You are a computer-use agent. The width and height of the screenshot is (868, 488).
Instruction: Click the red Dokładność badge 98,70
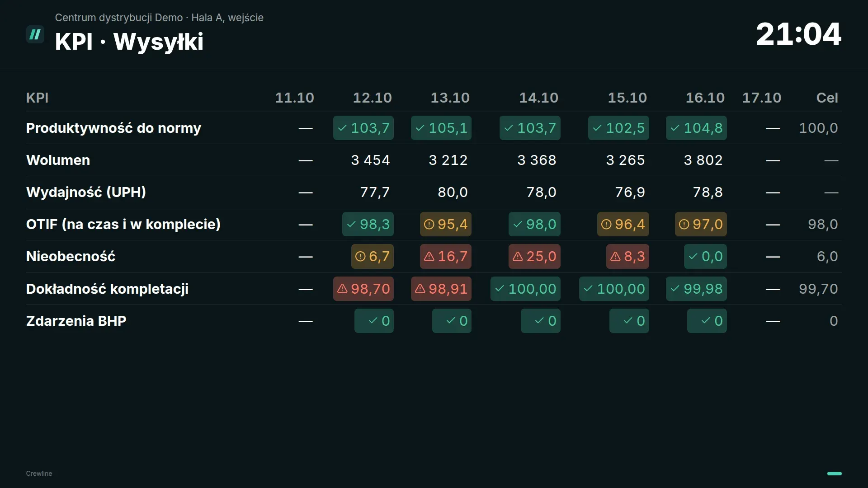coord(363,289)
